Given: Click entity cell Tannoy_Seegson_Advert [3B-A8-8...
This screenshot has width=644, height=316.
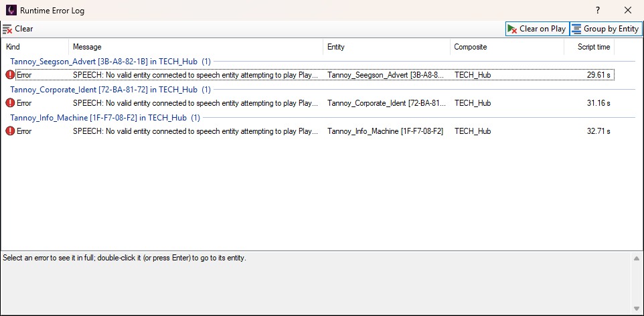Looking at the screenshot, I should 386,75.
